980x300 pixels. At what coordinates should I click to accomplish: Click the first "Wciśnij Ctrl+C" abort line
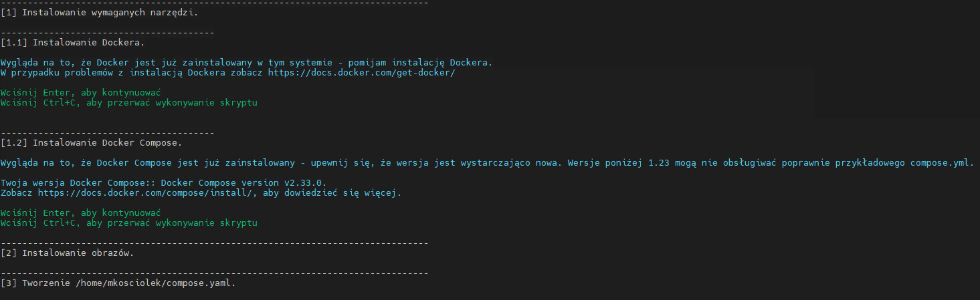pos(128,103)
